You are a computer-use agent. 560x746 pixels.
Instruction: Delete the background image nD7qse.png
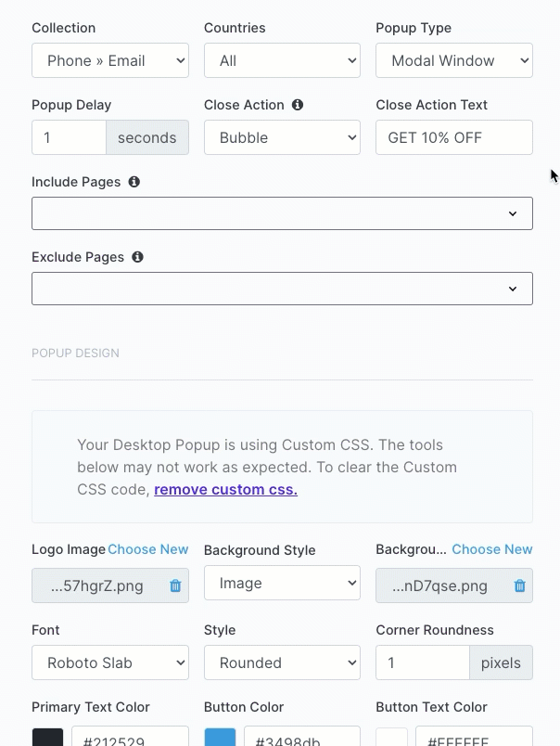tap(519, 585)
